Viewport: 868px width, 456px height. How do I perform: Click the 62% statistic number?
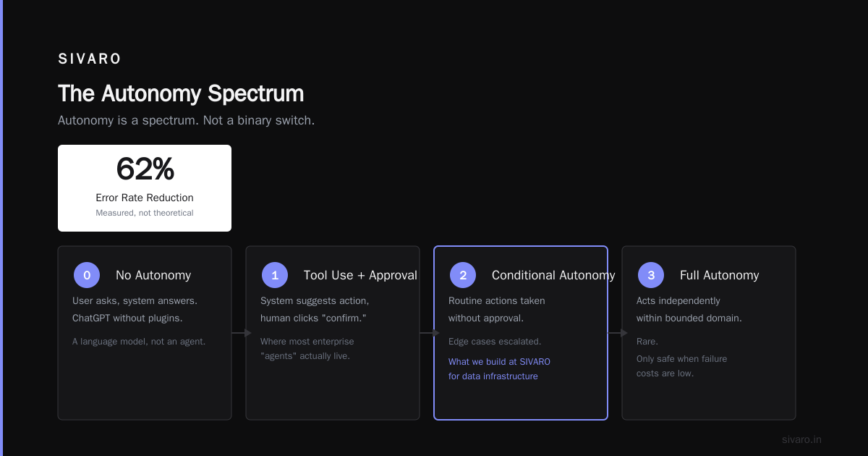145,169
